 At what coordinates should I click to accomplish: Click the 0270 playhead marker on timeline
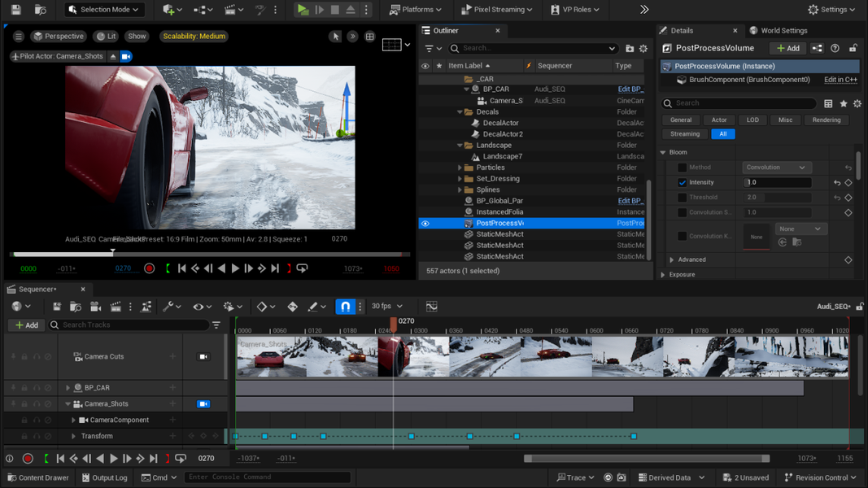pyautogui.click(x=394, y=324)
